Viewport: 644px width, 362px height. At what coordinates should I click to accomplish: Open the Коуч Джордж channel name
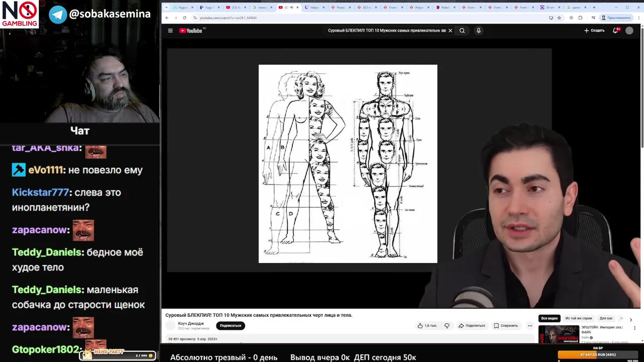(191, 324)
